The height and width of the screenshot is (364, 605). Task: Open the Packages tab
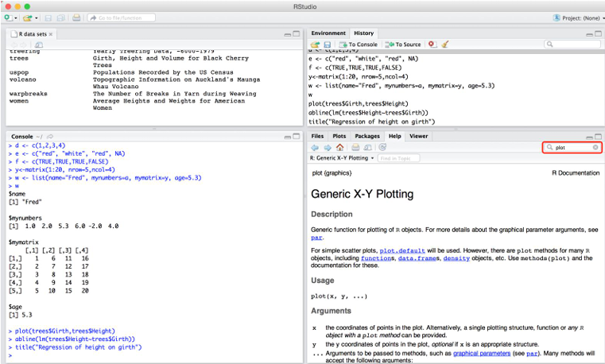point(367,136)
